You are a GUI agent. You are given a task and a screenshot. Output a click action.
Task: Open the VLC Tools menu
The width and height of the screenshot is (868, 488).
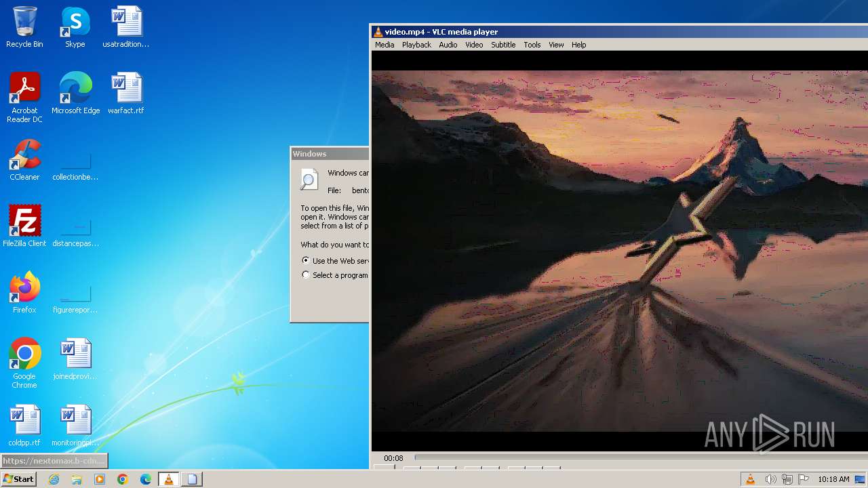tap(532, 45)
